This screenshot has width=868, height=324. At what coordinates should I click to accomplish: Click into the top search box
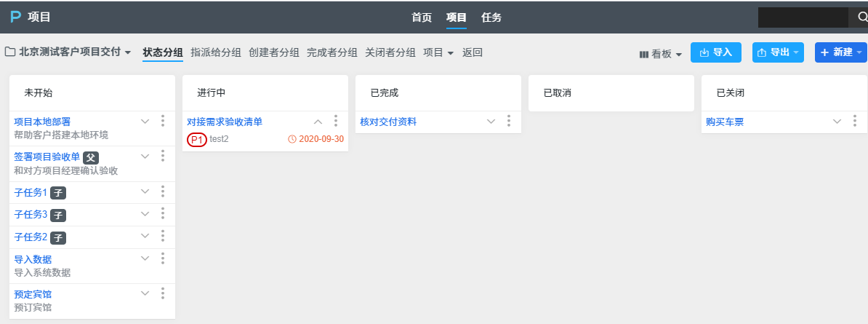point(802,17)
